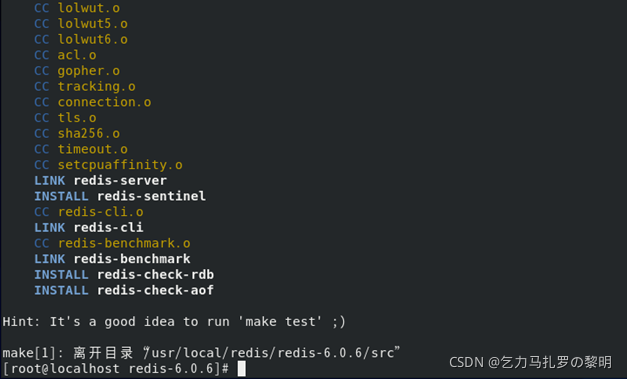
Task: Click the make[1] leaving-directory line
Action: [x=202, y=353]
